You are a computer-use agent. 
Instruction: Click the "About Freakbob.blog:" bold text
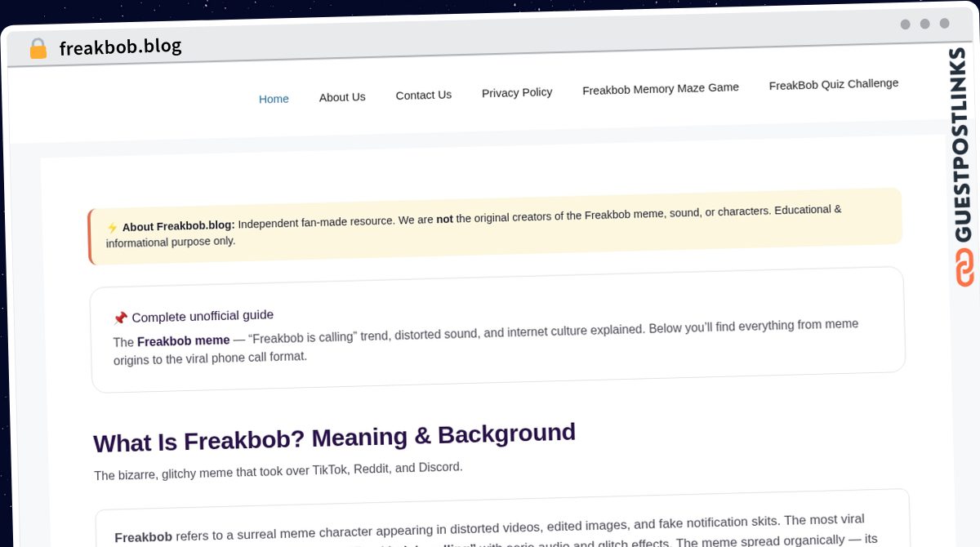178,225
